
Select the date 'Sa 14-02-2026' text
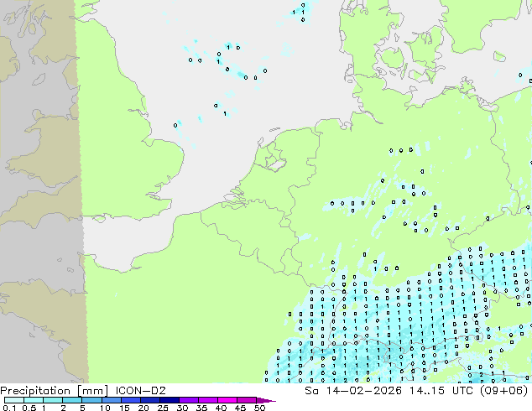[353, 391]
